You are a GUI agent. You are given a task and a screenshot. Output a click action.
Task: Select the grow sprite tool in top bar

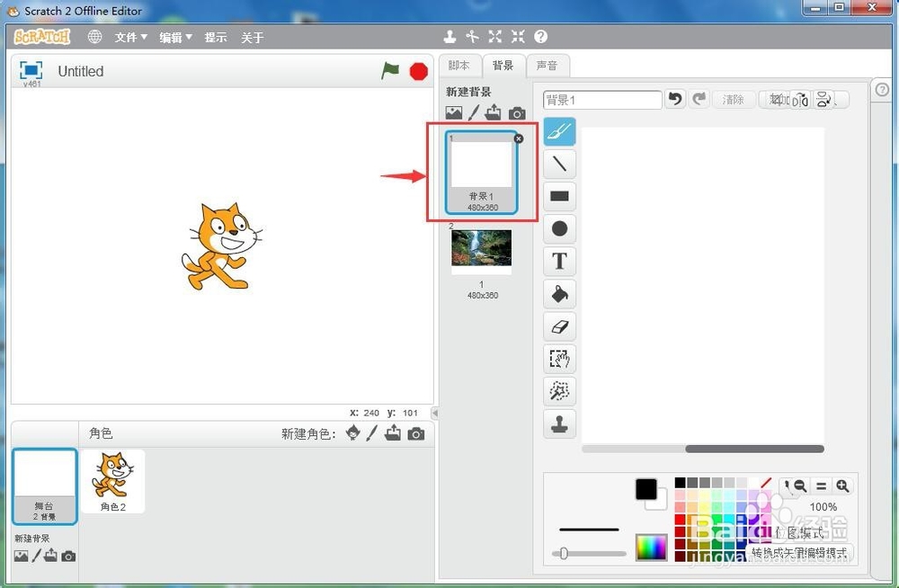(495, 37)
